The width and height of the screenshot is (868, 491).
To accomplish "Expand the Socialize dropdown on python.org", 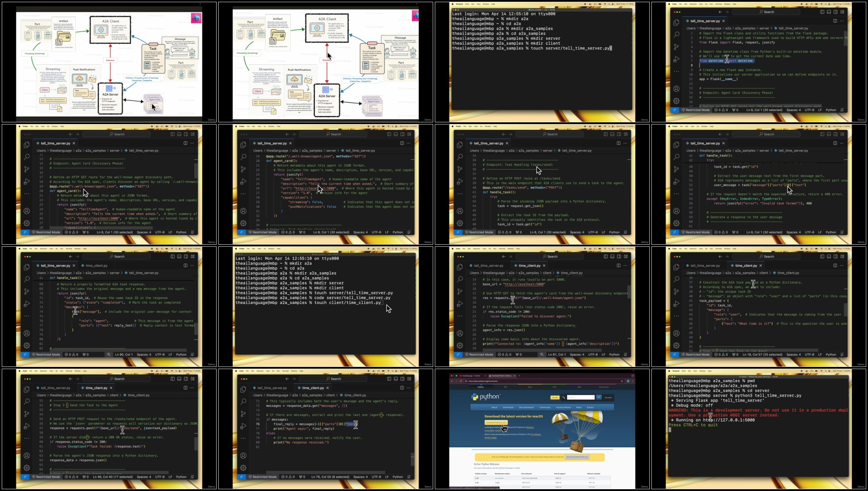I will pos(608,397).
